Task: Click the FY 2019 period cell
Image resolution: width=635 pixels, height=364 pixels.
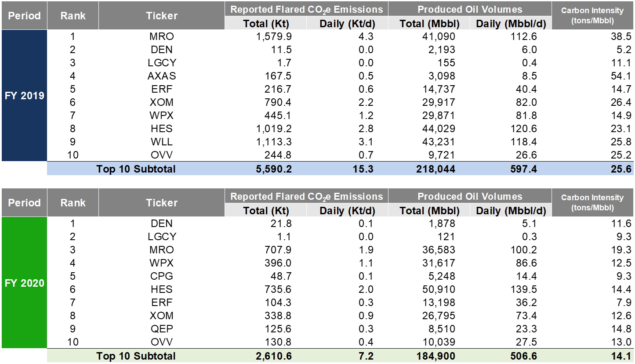Action: coord(24,96)
